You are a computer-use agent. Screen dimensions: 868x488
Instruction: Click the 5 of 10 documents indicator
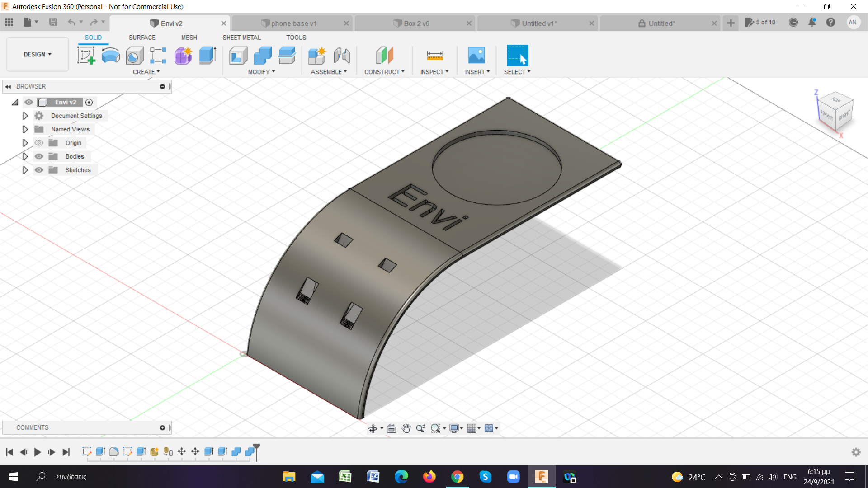[760, 22]
